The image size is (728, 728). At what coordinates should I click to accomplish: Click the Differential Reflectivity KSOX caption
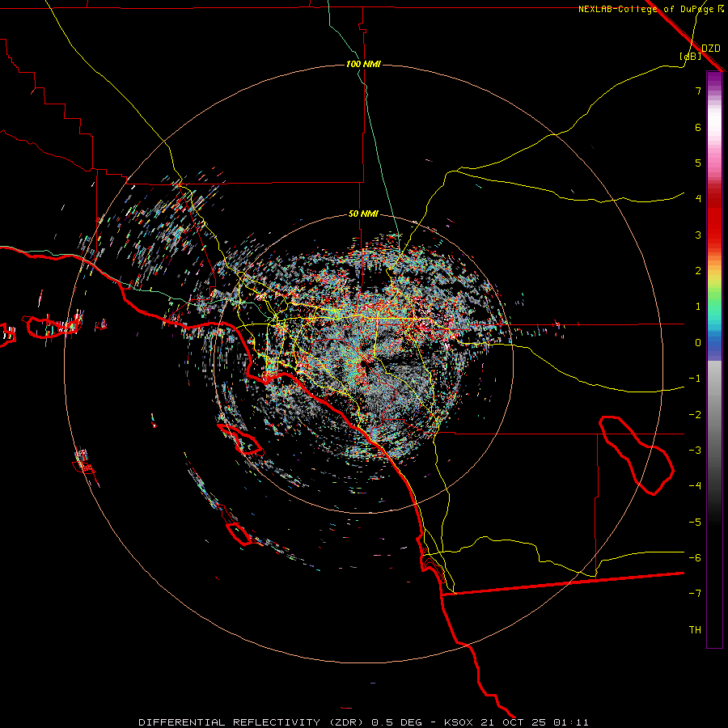coord(363,722)
